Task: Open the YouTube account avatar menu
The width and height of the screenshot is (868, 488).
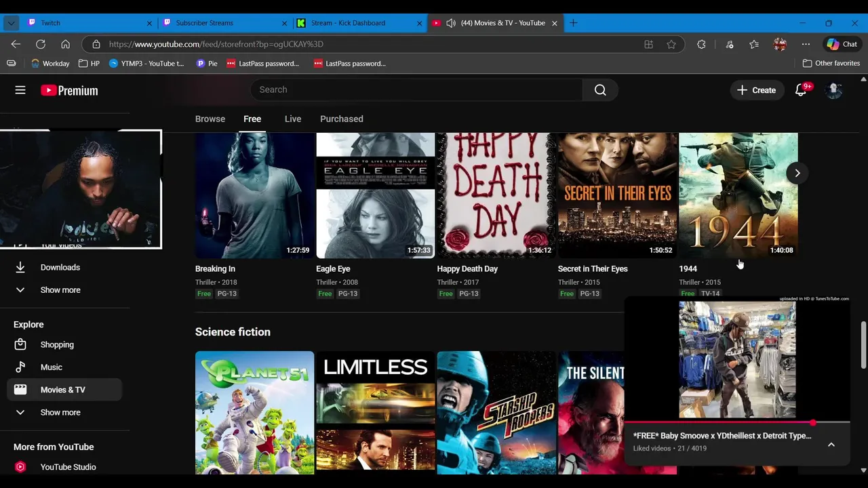Action: tap(833, 90)
